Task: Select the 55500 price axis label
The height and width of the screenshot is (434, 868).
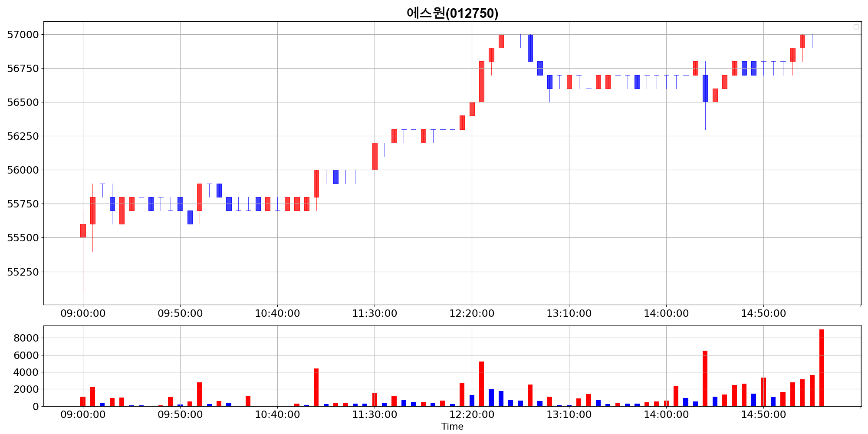Action: [x=23, y=238]
